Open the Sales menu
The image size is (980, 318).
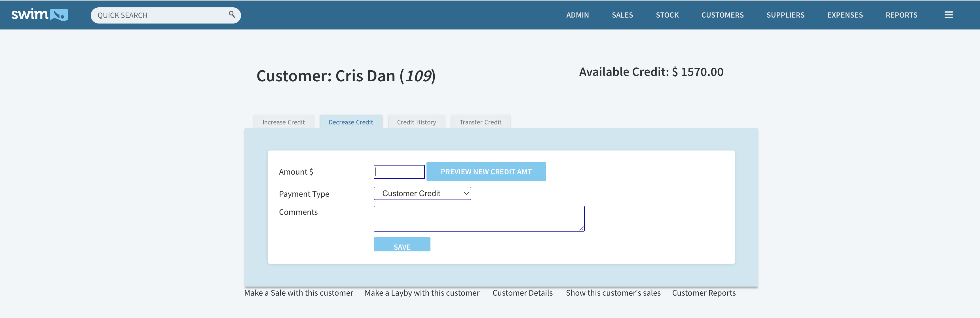pos(622,15)
